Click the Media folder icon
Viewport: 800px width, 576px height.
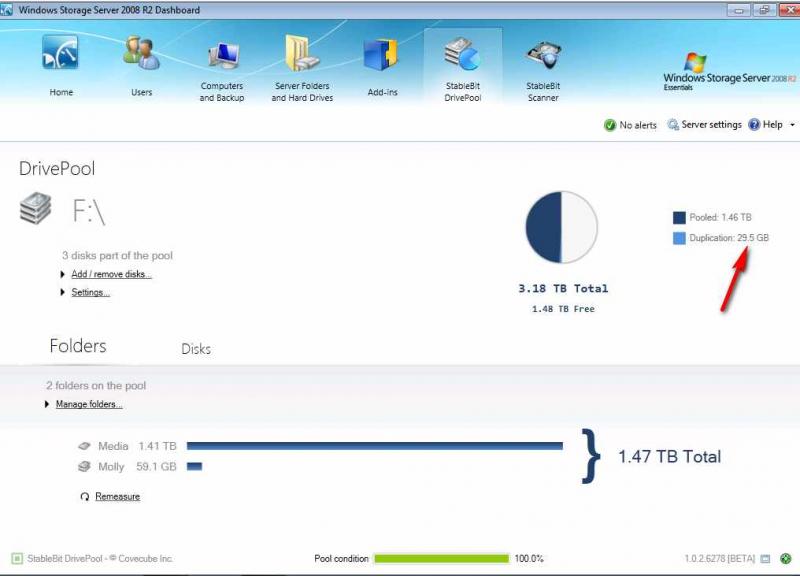click(x=84, y=446)
